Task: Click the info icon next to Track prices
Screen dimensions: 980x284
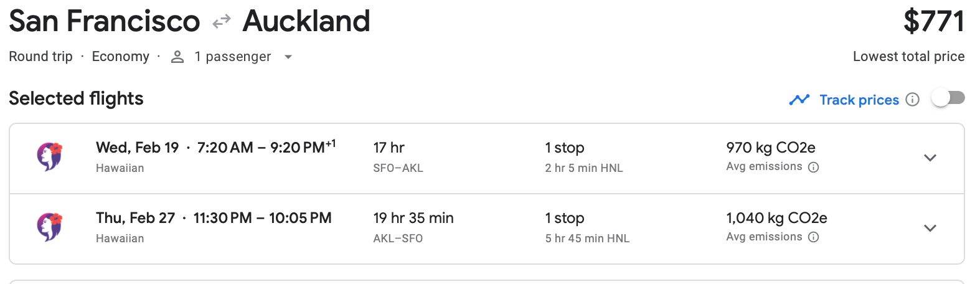Action: [912, 100]
